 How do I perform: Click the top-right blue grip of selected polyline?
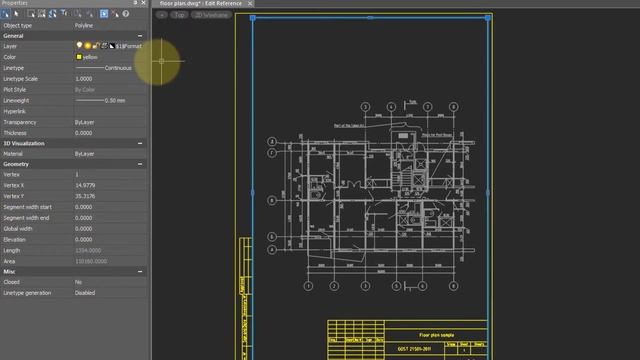(x=488, y=18)
